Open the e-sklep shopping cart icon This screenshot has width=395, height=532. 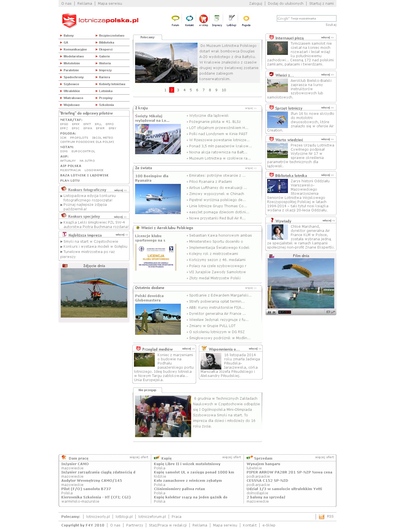[203, 19]
